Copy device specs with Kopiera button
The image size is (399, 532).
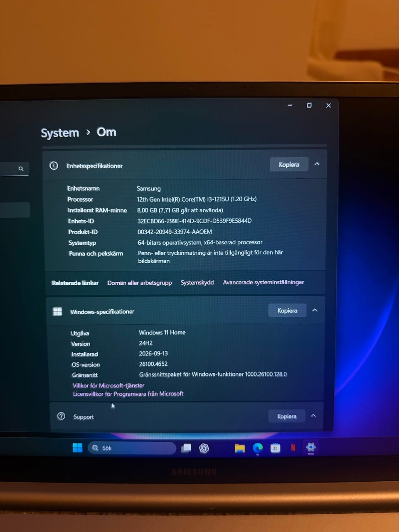tap(289, 165)
